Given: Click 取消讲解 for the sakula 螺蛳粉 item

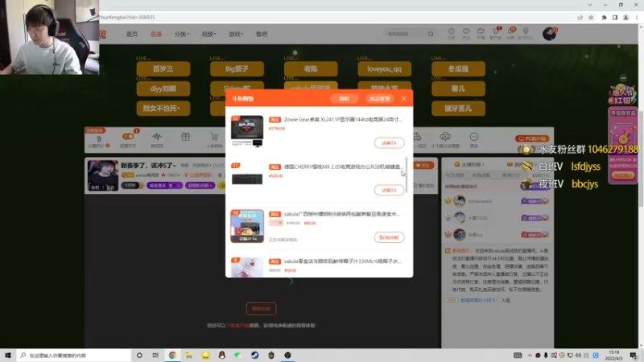Looking at the screenshot, I should 389,237.
